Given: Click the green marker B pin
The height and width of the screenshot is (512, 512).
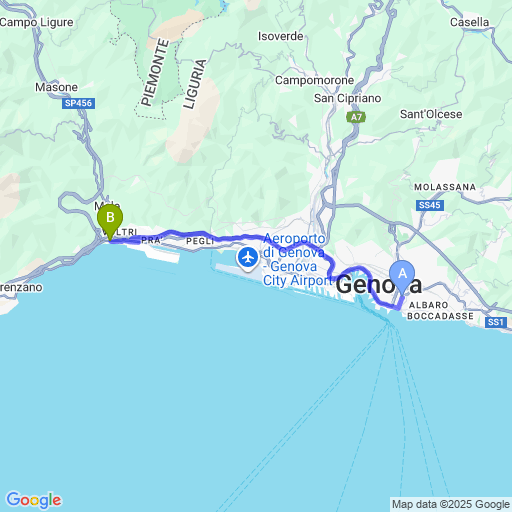Looking at the screenshot, I should [110, 221].
